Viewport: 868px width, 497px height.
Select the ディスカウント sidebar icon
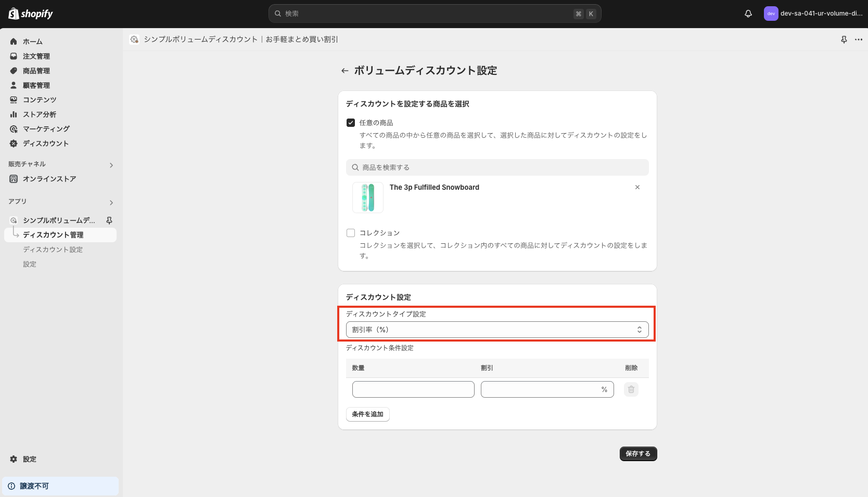13,143
